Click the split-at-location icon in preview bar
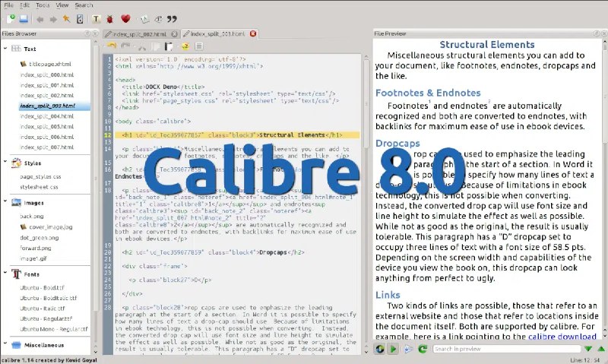 (408, 349)
